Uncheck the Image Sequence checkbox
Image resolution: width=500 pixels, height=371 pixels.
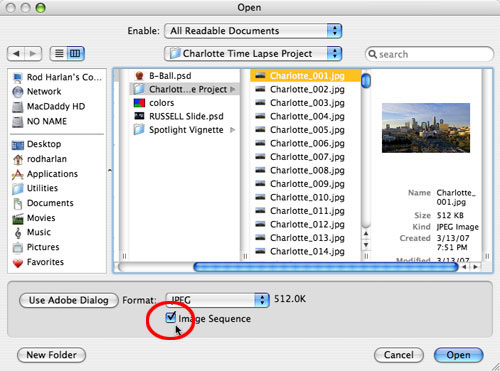click(171, 317)
